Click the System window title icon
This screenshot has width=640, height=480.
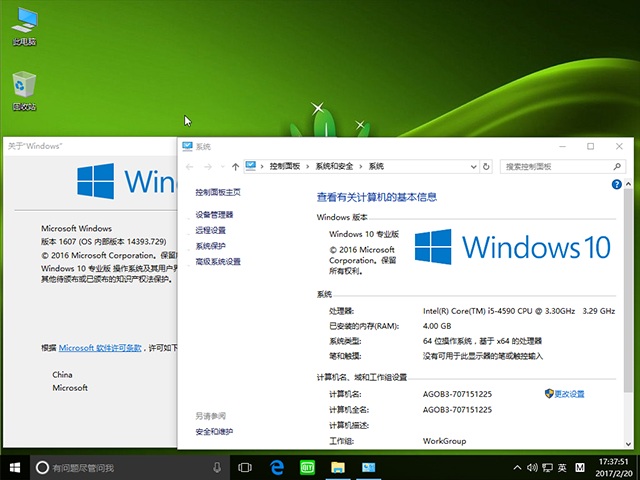click(x=187, y=146)
